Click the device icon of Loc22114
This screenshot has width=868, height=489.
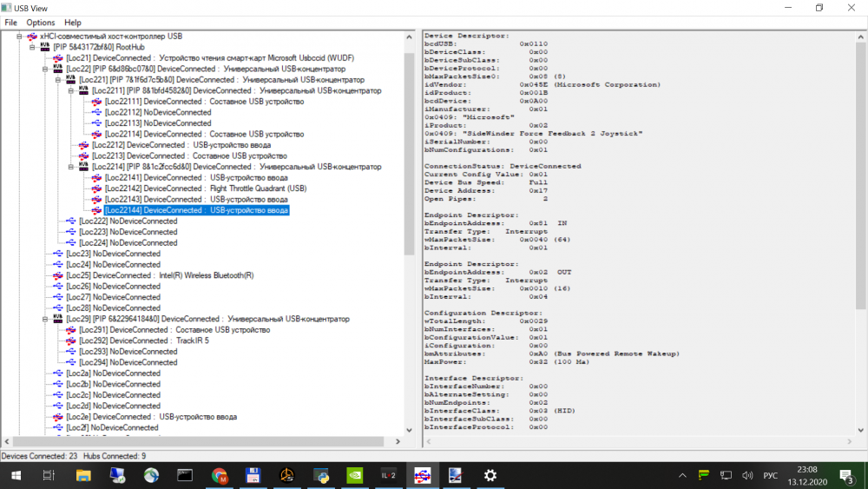point(96,134)
